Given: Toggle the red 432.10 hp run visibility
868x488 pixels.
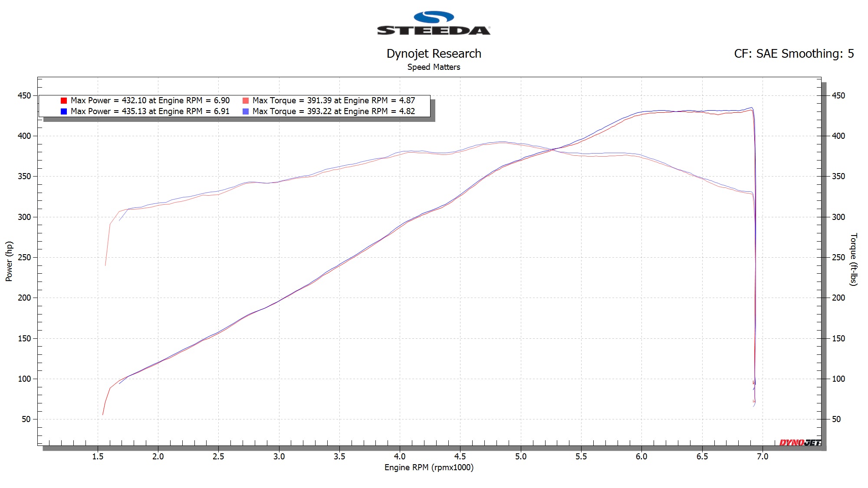Looking at the screenshot, I should (x=63, y=100).
